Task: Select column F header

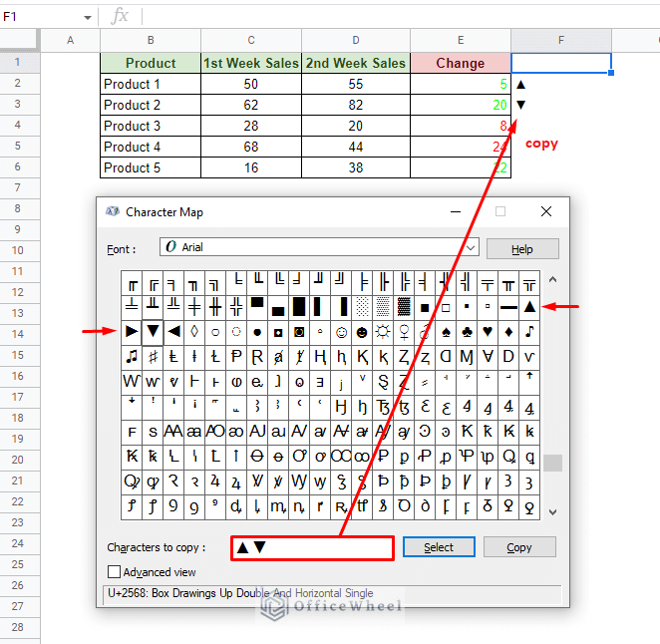Action: point(561,40)
